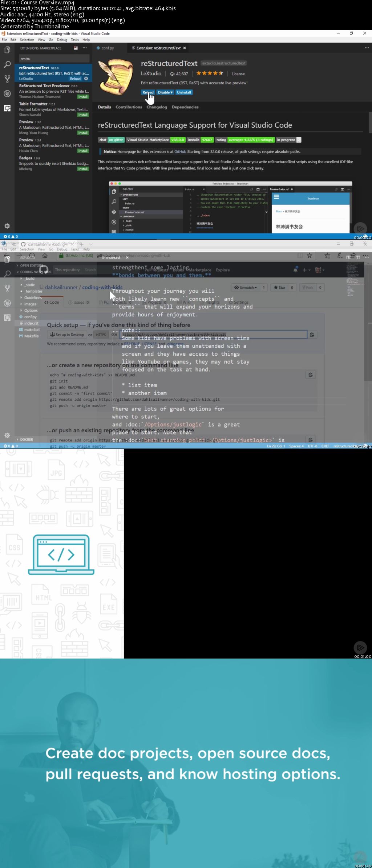Viewport: 372px width, 868px height.
Task: Click the GitHub notifications bell
Action: point(296,270)
